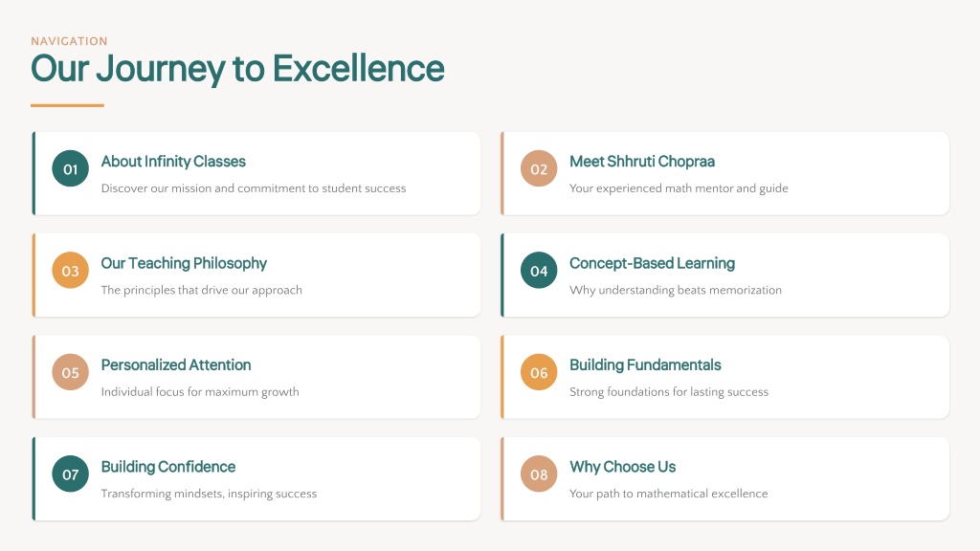Open the Building Fundamentals heading
Viewport: 980px width, 551px height.
click(x=645, y=364)
